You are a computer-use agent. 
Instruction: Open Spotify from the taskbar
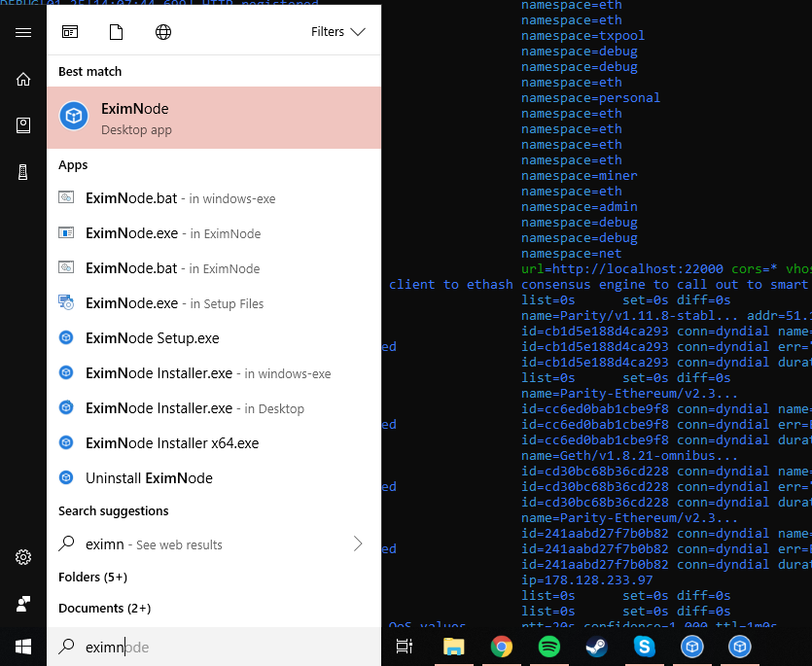[548, 647]
